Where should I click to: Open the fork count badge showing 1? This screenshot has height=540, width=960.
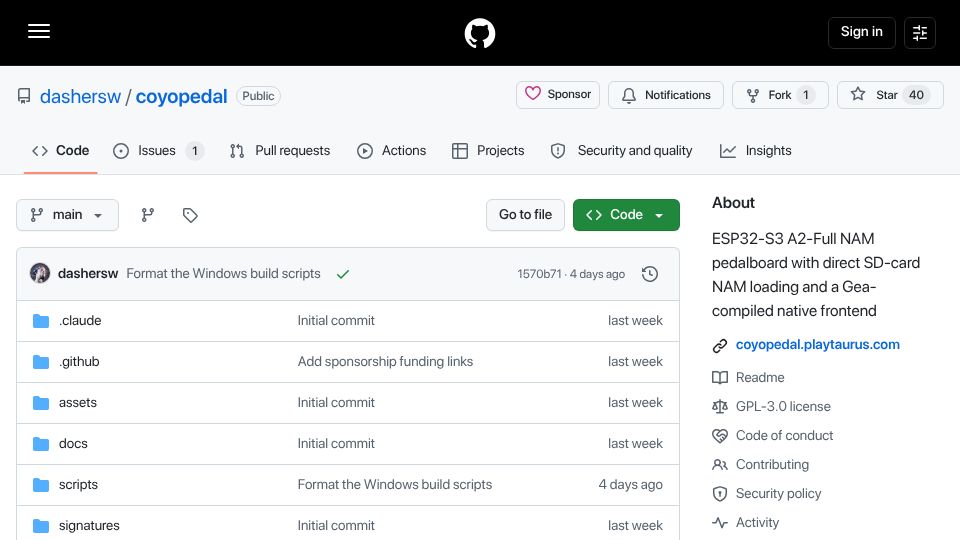click(806, 95)
